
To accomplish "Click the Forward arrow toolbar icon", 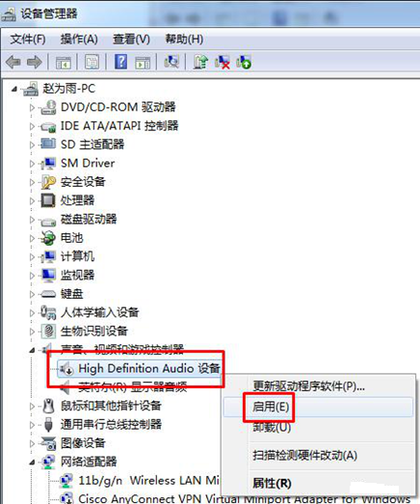I will [34, 62].
